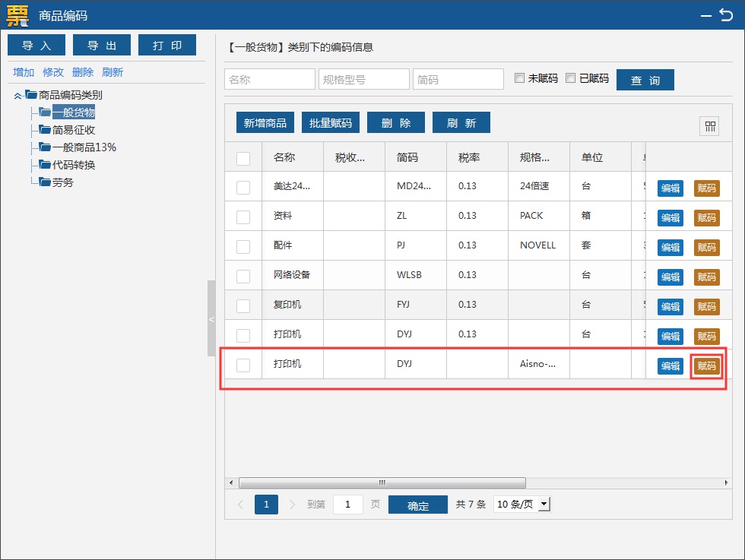Click 赋码 button for last 打印机 row
Screen dimensions: 745x560
(x=706, y=365)
